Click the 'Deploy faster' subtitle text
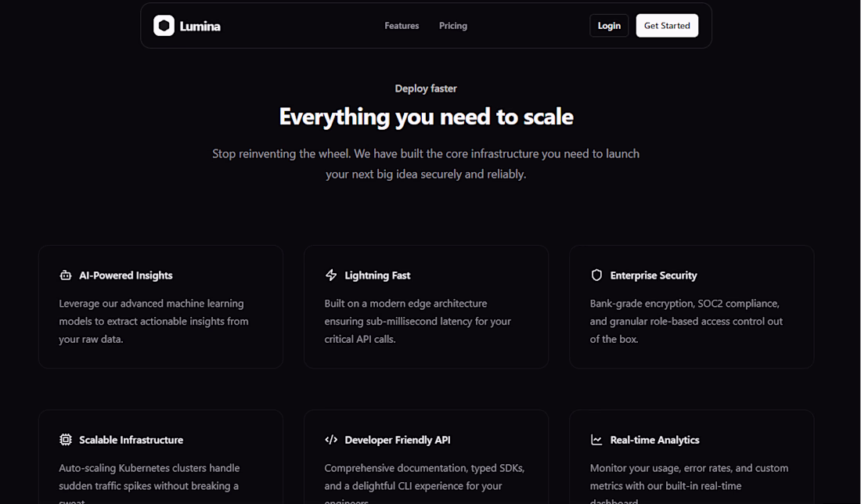Image resolution: width=861 pixels, height=504 pixels. pyautogui.click(x=426, y=89)
